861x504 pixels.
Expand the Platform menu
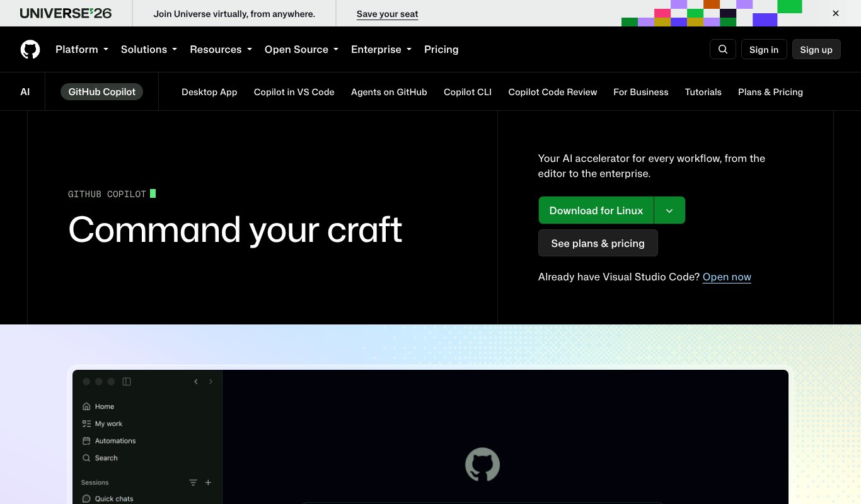82,49
